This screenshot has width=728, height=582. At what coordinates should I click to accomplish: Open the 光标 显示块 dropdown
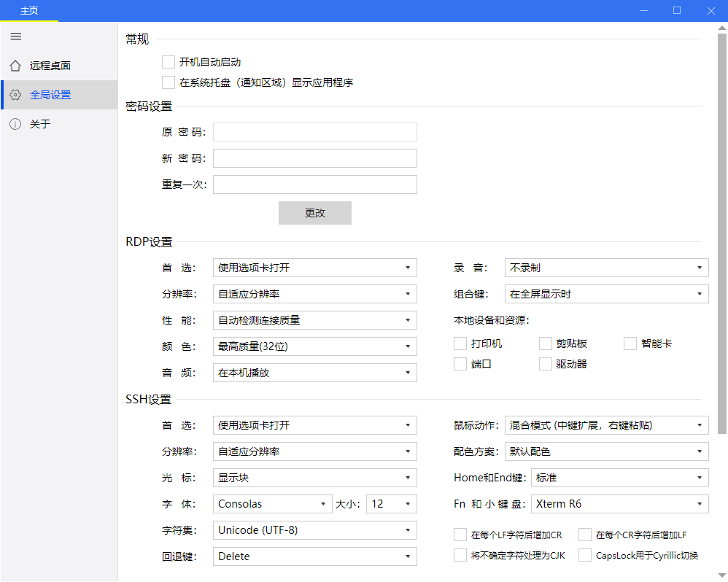pos(315,478)
